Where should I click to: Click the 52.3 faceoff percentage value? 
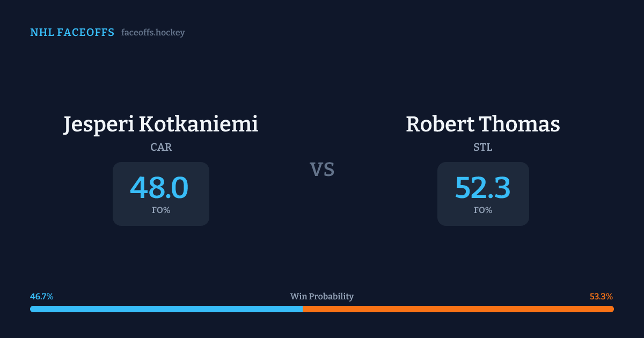(x=482, y=188)
